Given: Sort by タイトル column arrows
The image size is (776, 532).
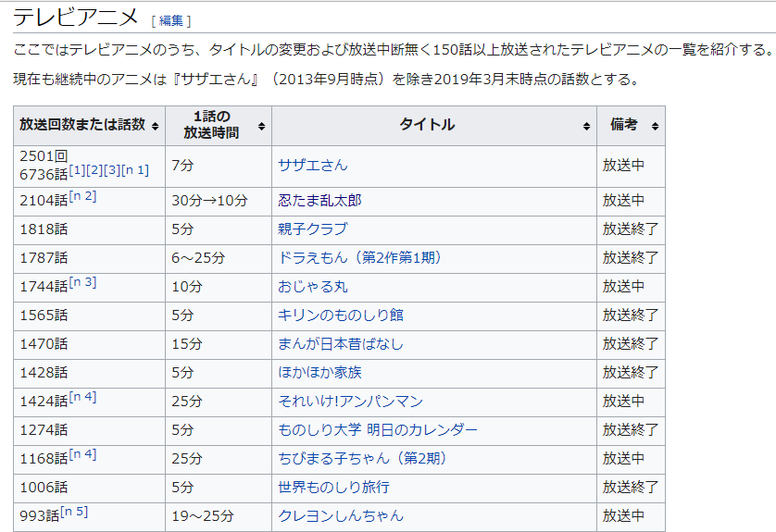Looking at the screenshot, I should click(586, 126).
